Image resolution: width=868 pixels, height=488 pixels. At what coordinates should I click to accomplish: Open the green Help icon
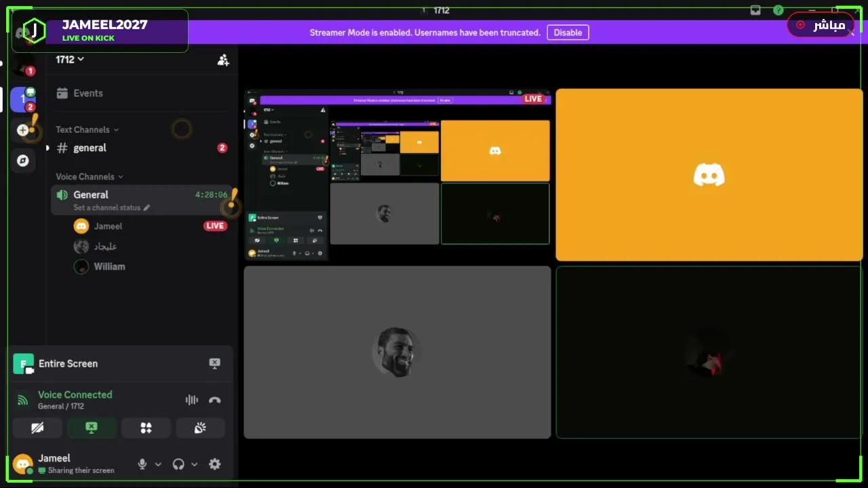pyautogui.click(x=778, y=10)
